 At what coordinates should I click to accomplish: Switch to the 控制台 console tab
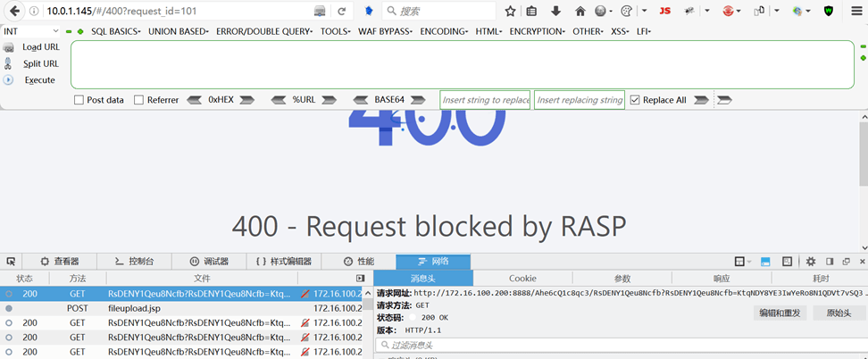tap(134, 262)
